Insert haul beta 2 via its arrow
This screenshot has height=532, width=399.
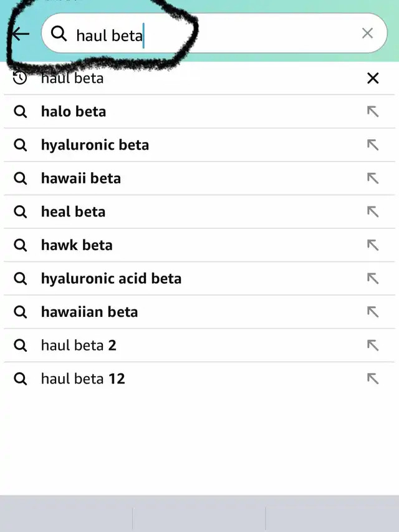(x=373, y=346)
